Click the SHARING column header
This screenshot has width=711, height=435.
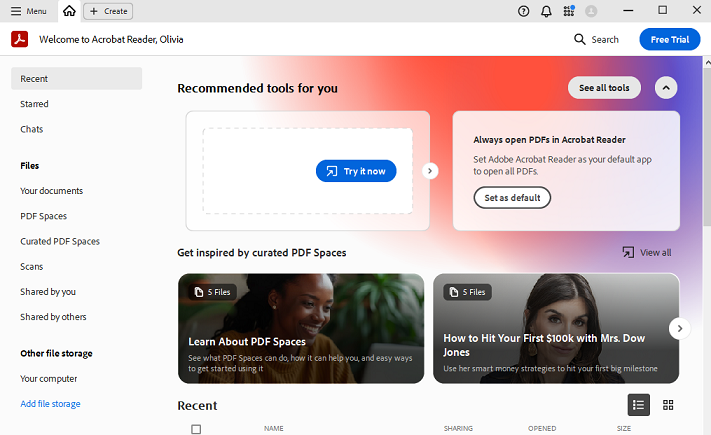(458, 428)
